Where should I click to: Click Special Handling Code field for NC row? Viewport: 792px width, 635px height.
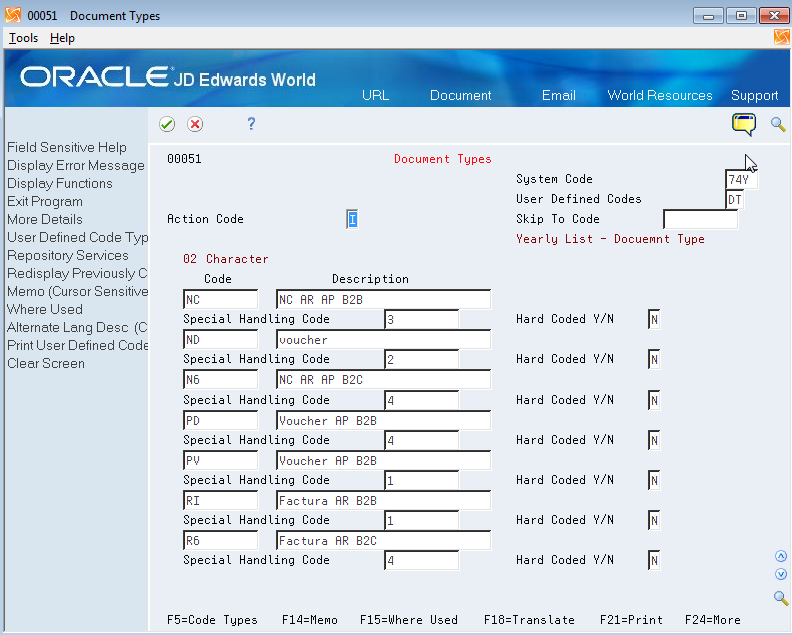[421, 319]
